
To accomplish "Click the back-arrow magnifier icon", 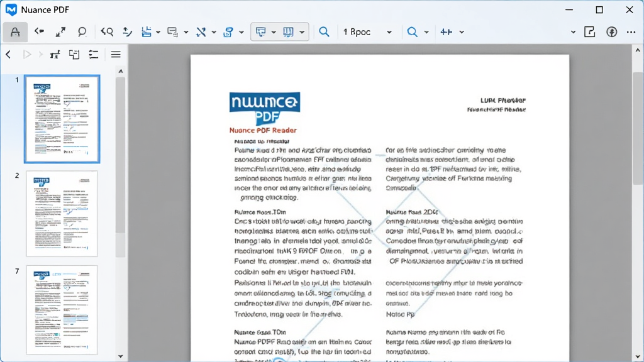I will coord(107,31).
